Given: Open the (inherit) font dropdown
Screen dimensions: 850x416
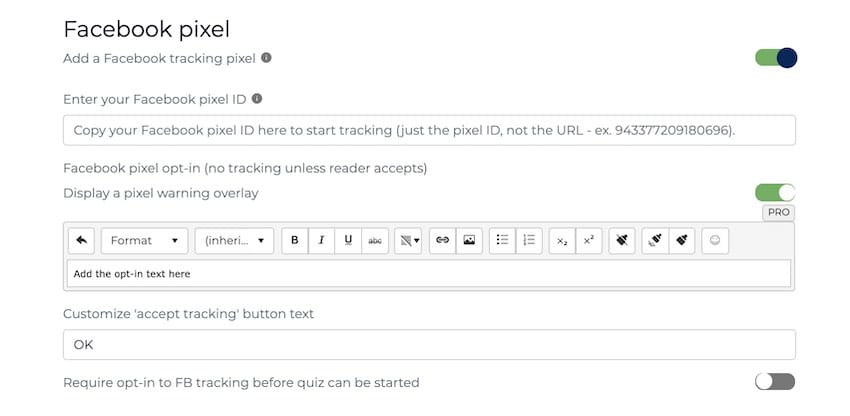Looking at the screenshot, I should click(x=234, y=240).
